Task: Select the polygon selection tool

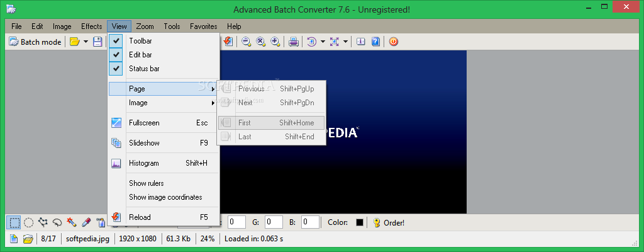Action: coord(43,223)
